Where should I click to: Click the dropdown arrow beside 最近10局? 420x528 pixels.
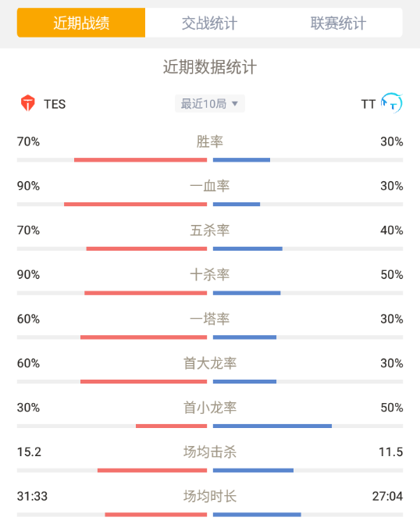click(235, 104)
